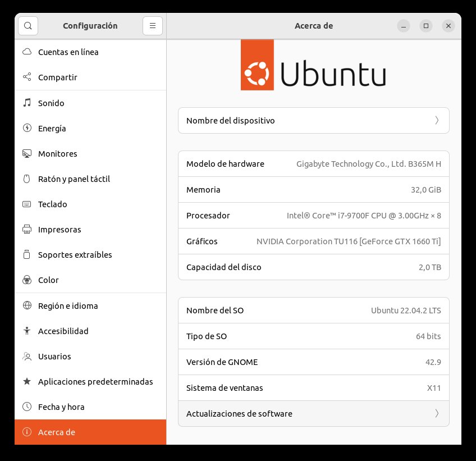Open Actualizaciones de software row arrow

click(437, 414)
